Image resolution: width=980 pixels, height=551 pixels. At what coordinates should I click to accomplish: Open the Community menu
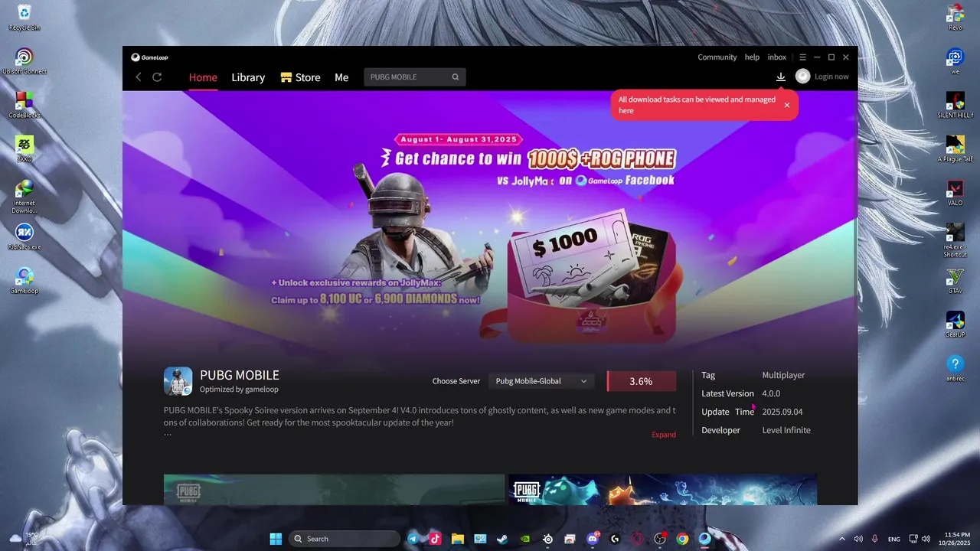click(x=717, y=57)
